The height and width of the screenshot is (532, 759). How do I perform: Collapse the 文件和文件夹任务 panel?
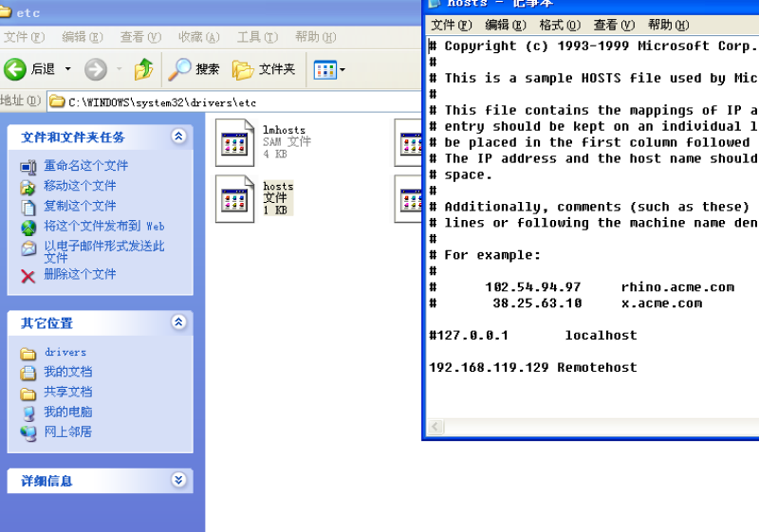click(178, 137)
